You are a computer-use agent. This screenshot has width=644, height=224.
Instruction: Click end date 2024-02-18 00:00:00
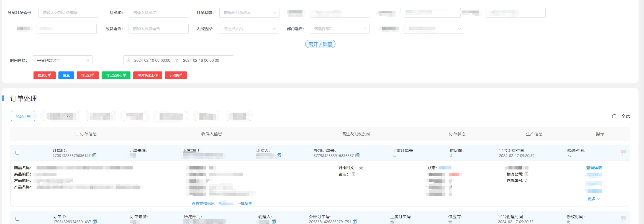201,60
